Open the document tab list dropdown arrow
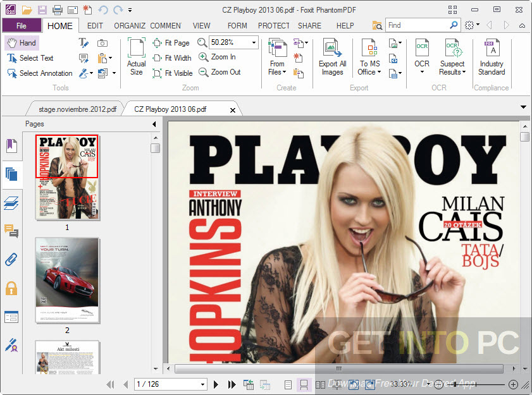Image resolution: width=532 pixels, height=395 pixels. (x=524, y=107)
